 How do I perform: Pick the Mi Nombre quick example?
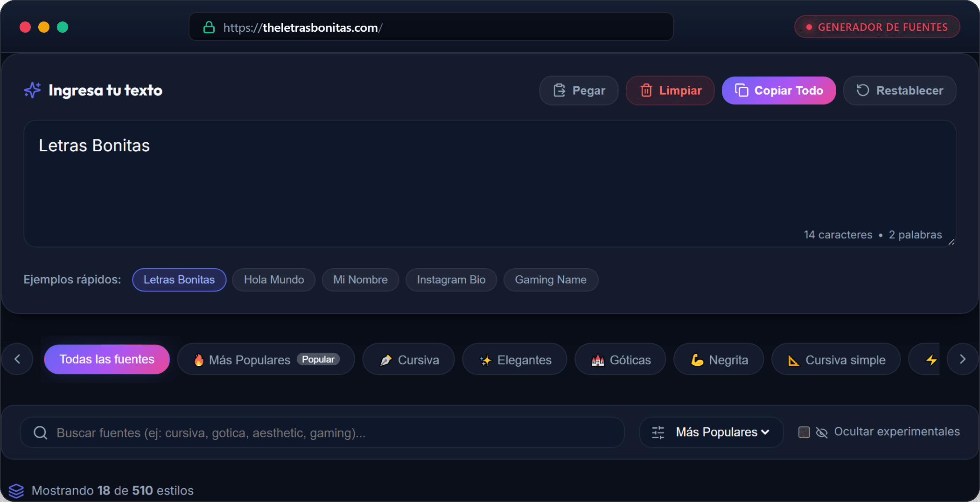click(x=360, y=280)
